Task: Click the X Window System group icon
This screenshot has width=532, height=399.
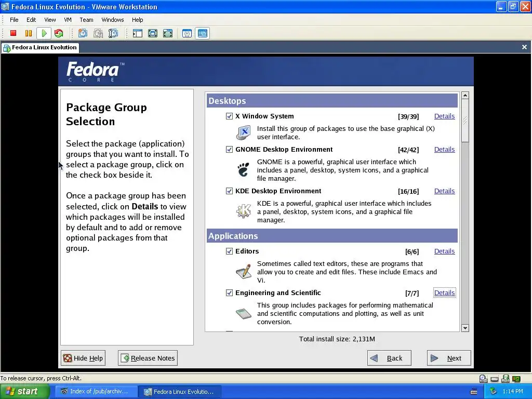Action: [244, 132]
